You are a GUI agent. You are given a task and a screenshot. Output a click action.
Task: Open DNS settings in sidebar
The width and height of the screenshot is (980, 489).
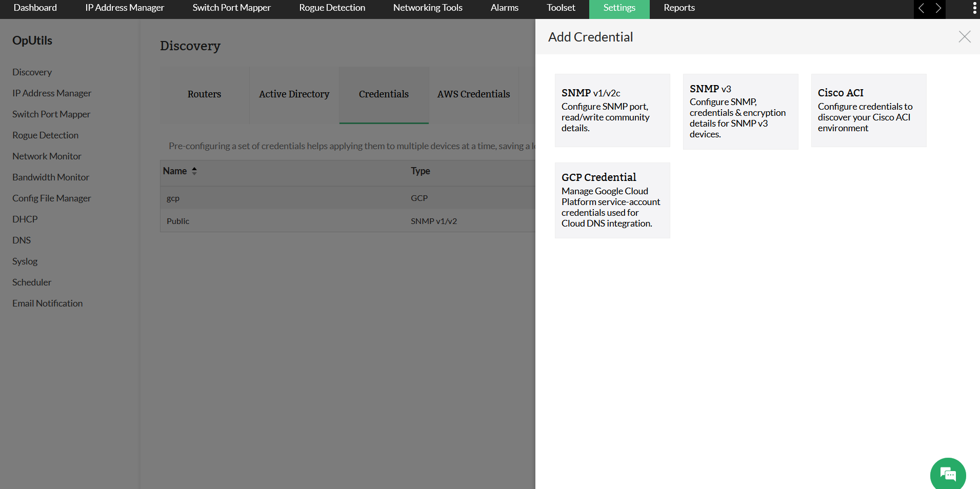pos(22,240)
